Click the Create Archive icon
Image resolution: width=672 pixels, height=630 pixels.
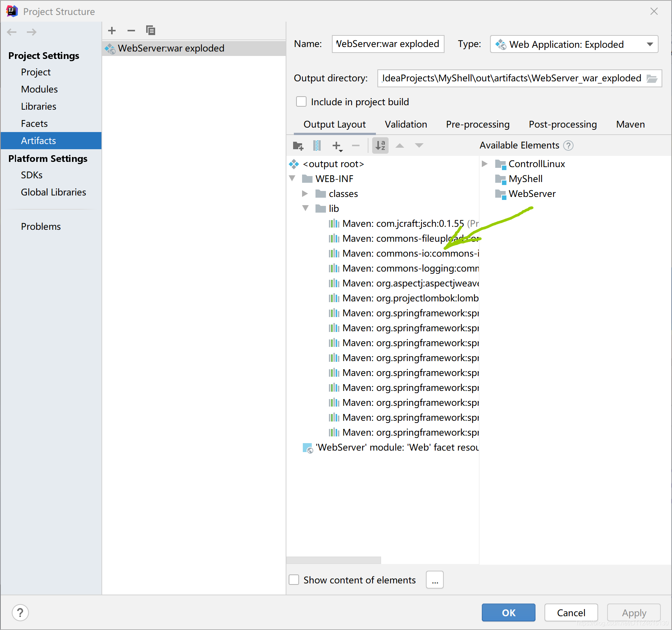317,145
